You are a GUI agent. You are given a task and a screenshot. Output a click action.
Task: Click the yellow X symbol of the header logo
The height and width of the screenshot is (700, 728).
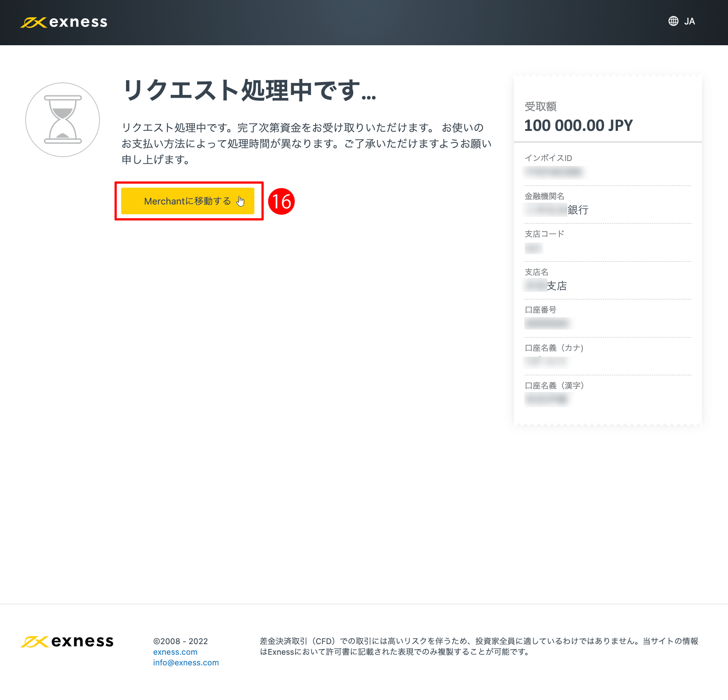click(33, 22)
